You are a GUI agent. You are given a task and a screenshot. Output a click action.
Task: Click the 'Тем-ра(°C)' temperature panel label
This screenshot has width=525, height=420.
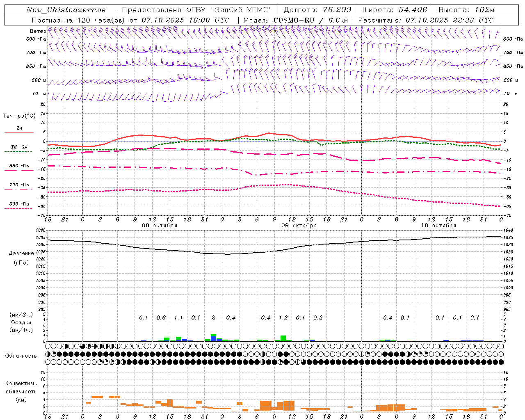point(19,116)
